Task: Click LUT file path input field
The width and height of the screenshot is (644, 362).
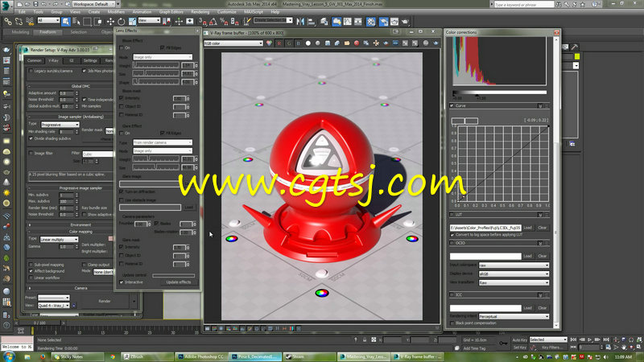Action: pyautogui.click(x=485, y=228)
